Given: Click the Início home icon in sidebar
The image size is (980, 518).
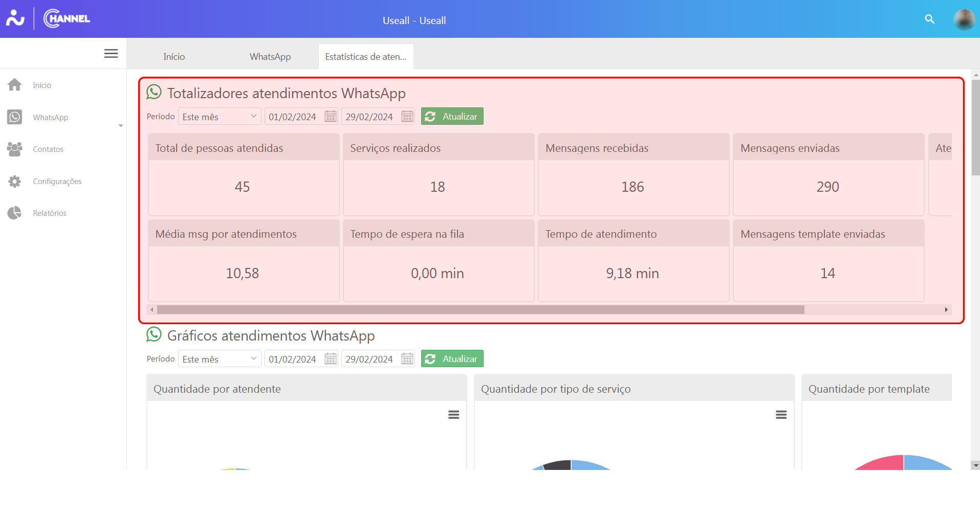Looking at the screenshot, I should point(15,85).
